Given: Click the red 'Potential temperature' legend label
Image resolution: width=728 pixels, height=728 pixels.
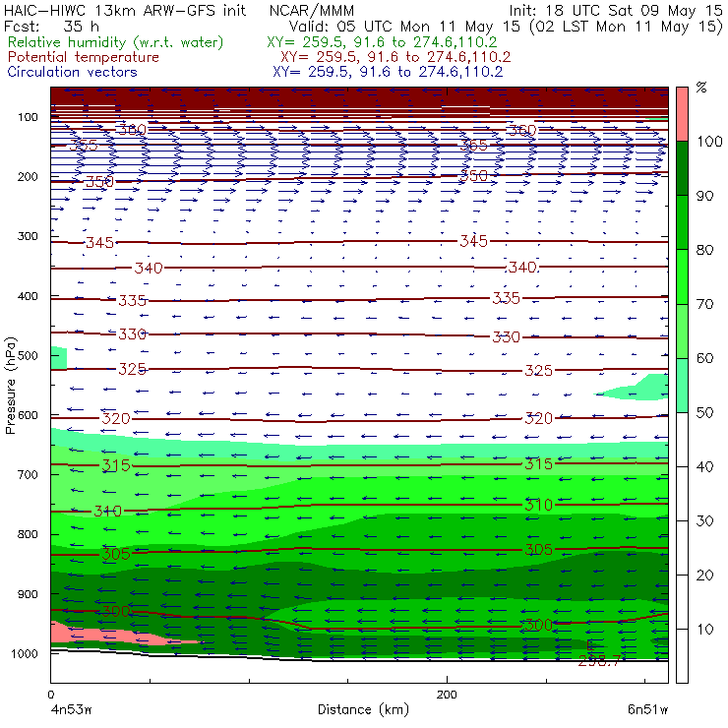Looking at the screenshot, I should point(84,57).
